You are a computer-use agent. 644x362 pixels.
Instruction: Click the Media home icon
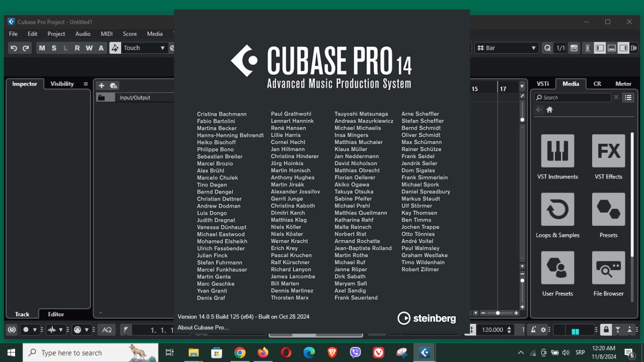(x=549, y=110)
